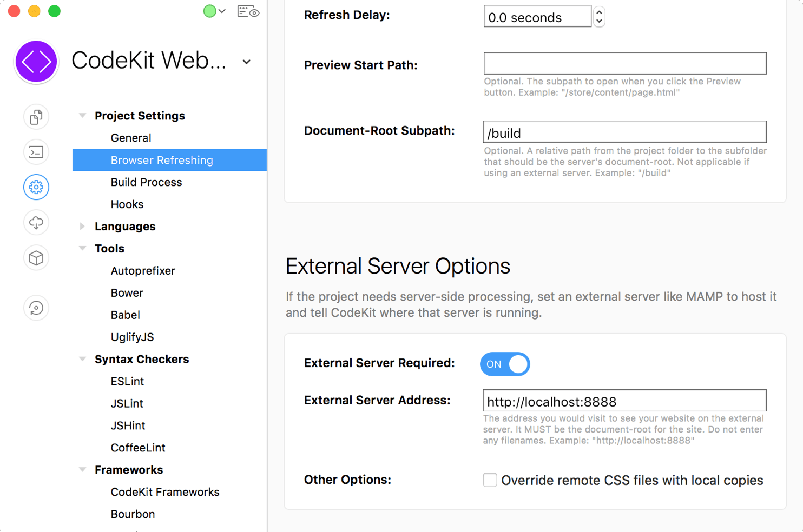Adjust the Refresh Delay stepper arrows

[x=599, y=17]
